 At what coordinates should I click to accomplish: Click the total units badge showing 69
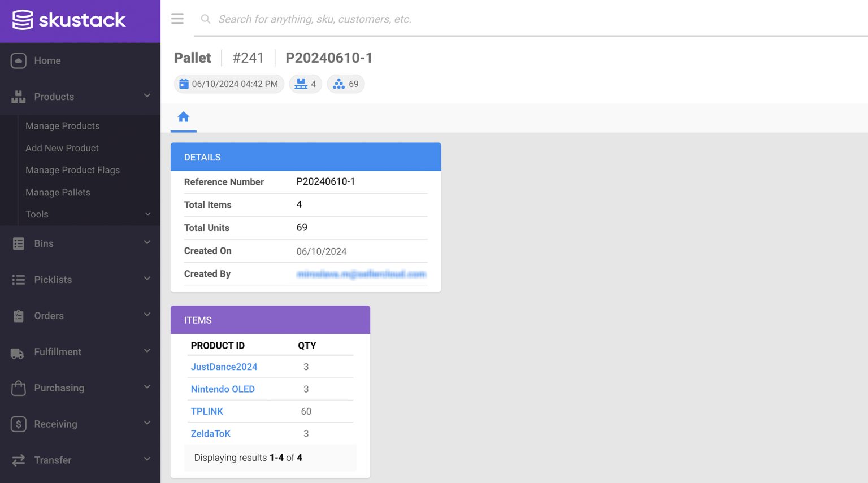tap(345, 83)
